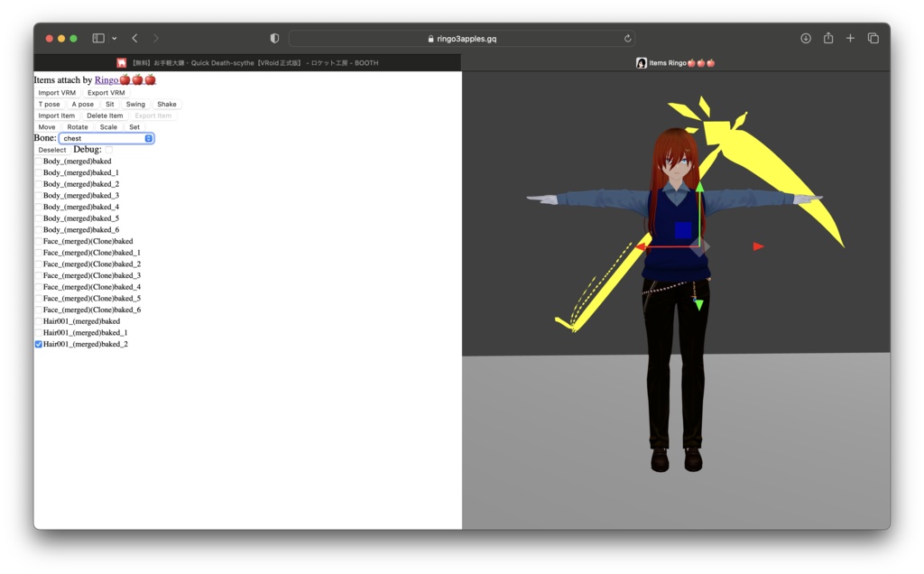Check the Face_(merged)(Clone)baked checkbox
The width and height of the screenshot is (924, 574).
38,241
